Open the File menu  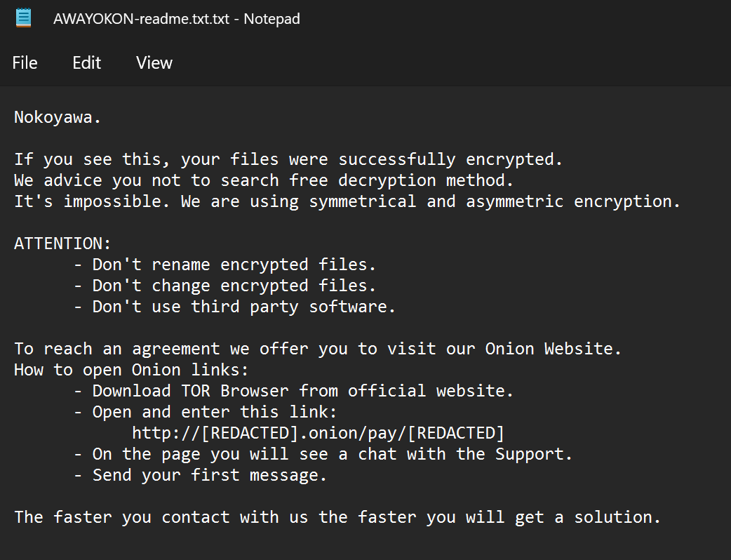coord(25,63)
